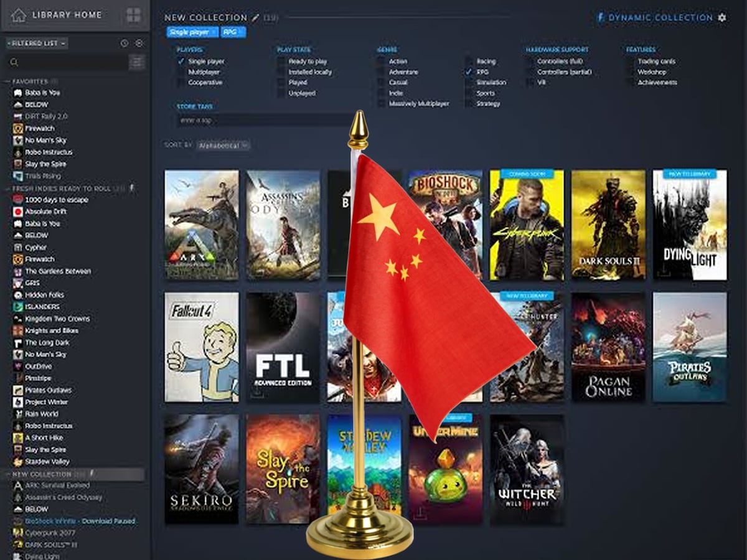The image size is (747, 560).
Task: Rename collection with the pencil icon
Action: click(x=255, y=18)
